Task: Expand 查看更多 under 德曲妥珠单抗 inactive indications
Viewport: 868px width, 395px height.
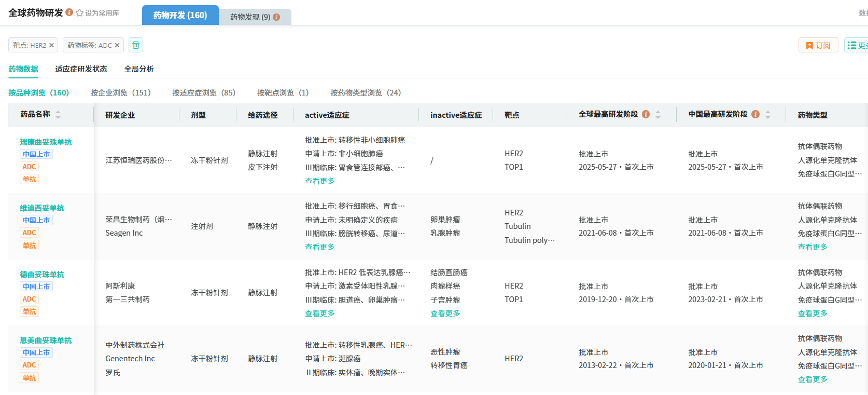Action: 445,314
